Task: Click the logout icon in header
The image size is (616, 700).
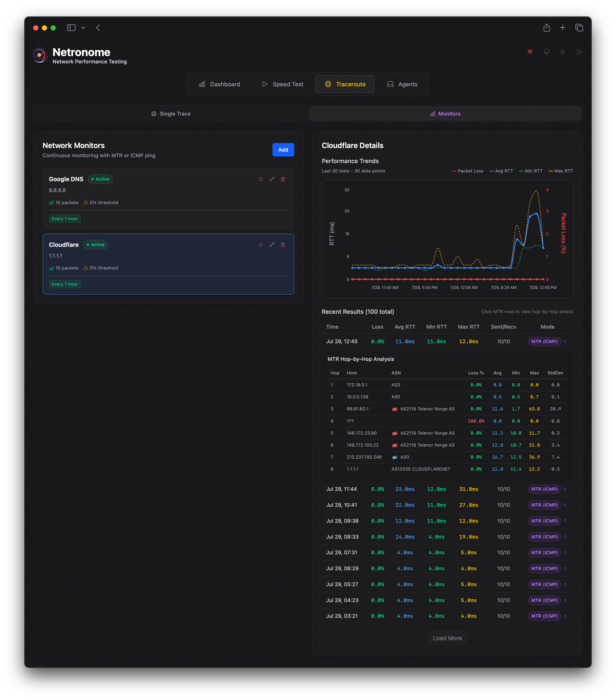Action: 579,52
